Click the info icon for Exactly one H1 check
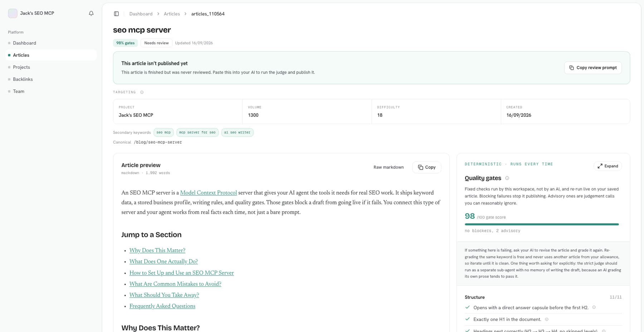 pyautogui.click(x=546, y=319)
